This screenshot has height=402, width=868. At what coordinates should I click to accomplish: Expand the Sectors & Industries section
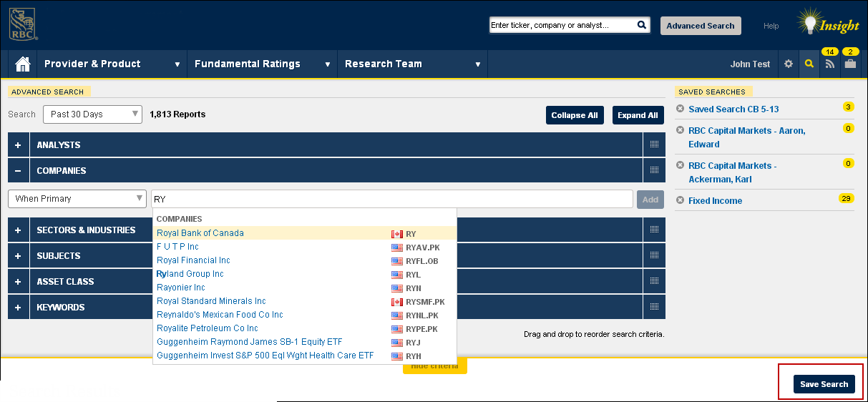click(18, 230)
